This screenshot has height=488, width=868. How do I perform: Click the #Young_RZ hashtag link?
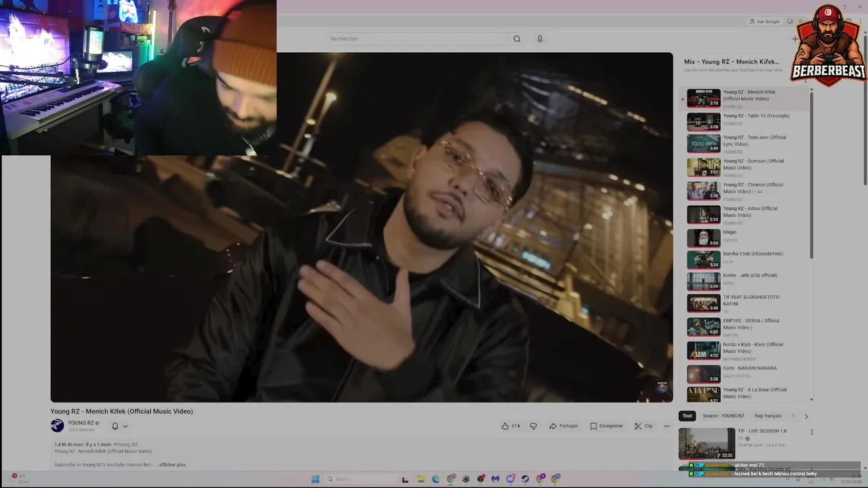pos(125,445)
